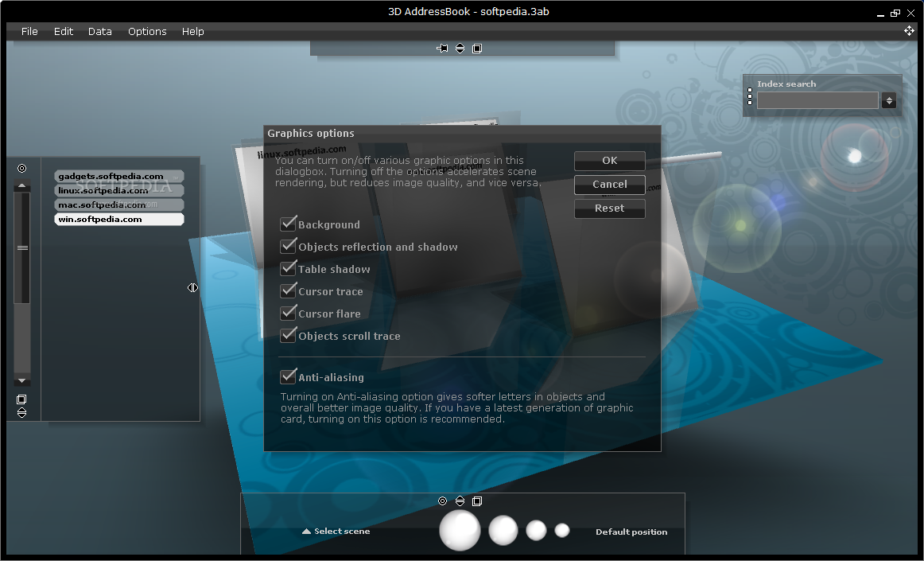Toggle the Cursor flare checkbox

click(288, 313)
